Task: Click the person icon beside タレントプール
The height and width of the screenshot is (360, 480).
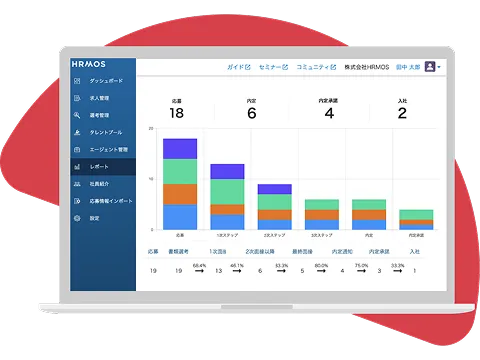Action: [x=77, y=132]
